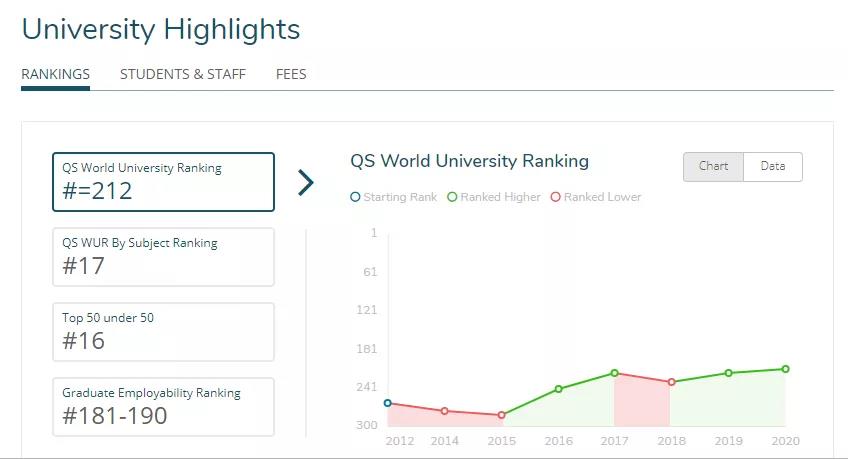Click the 2020 data point on chart
The height and width of the screenshot is (459, 848).
786,369
